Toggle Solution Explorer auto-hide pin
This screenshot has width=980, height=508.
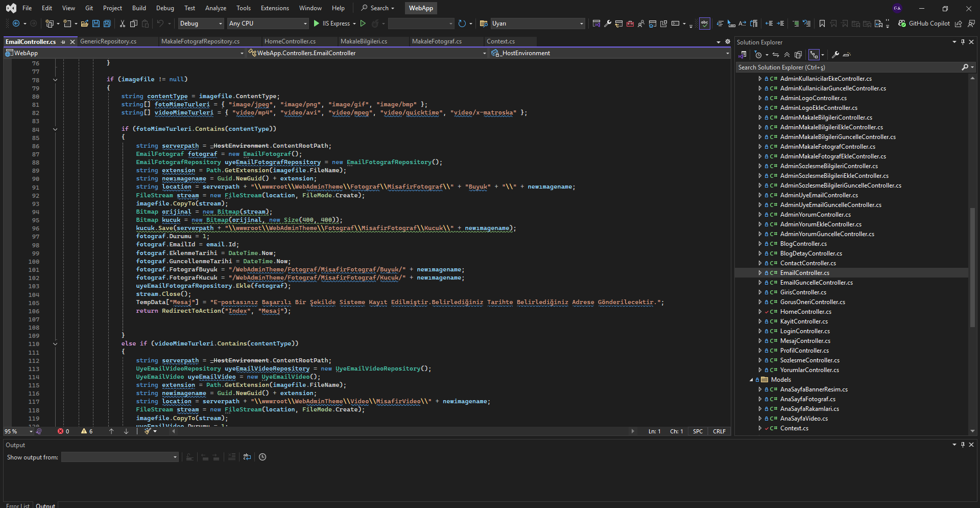click(963, 42)
